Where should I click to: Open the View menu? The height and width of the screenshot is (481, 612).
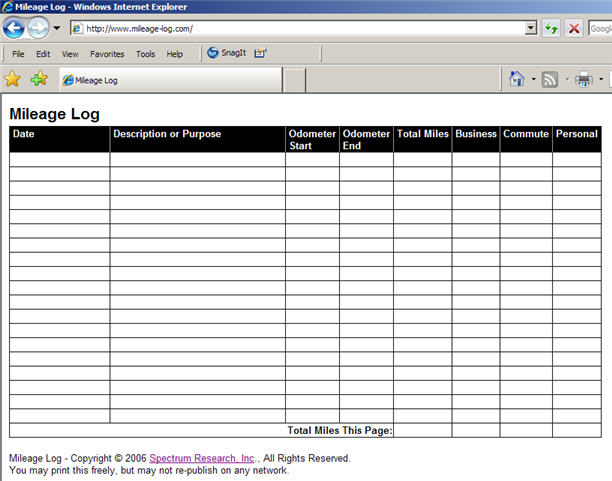click(x=70, y=54)
